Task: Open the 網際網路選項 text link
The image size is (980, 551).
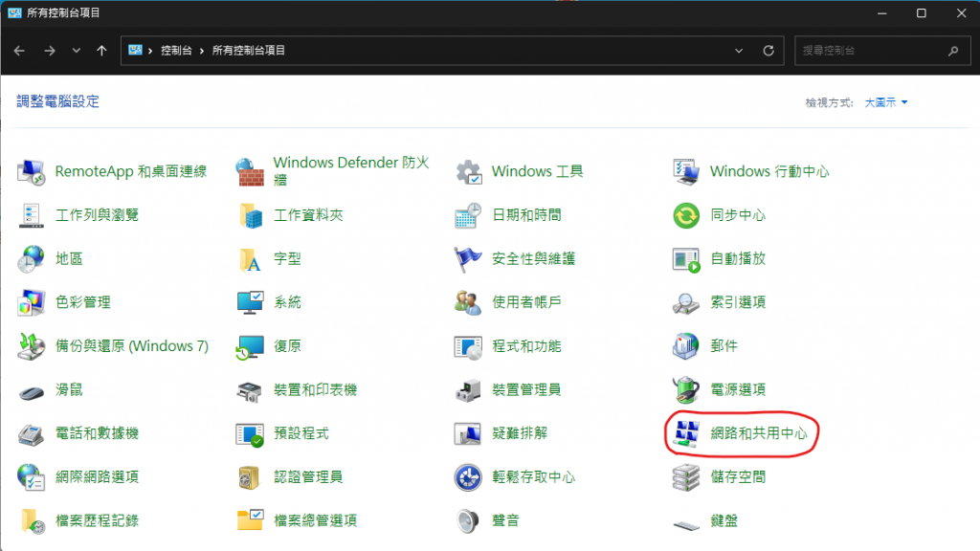Action: pyautogui.click(x=97, y=477)
